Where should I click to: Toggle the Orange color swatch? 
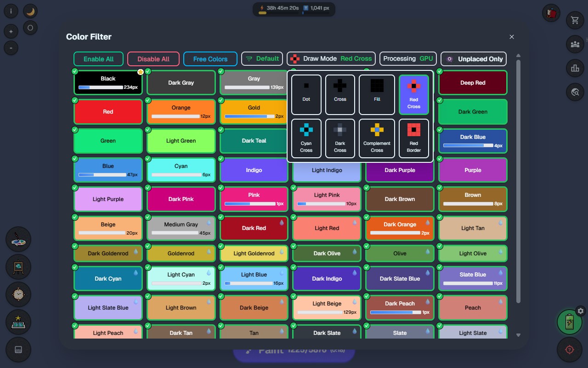tap(181, 112)
